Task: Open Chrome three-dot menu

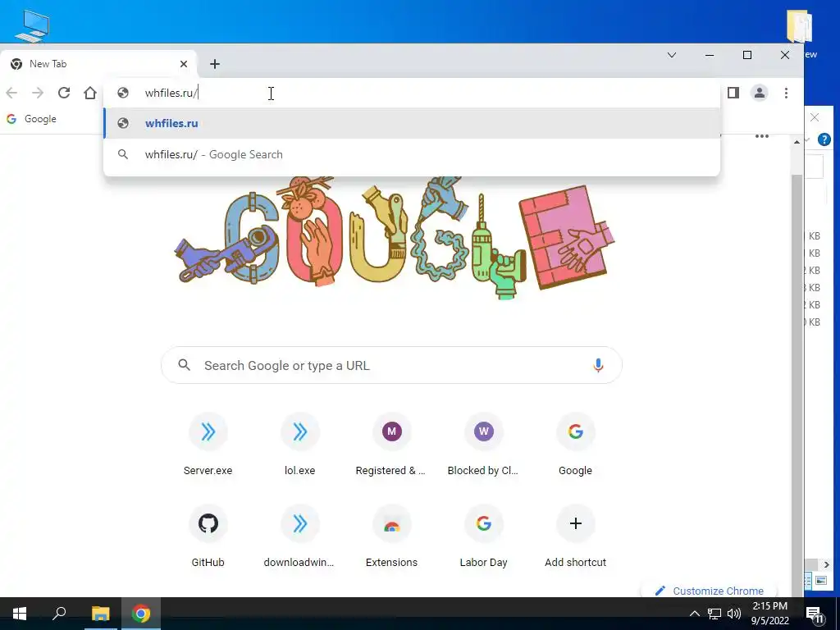Action: (786, 93)
